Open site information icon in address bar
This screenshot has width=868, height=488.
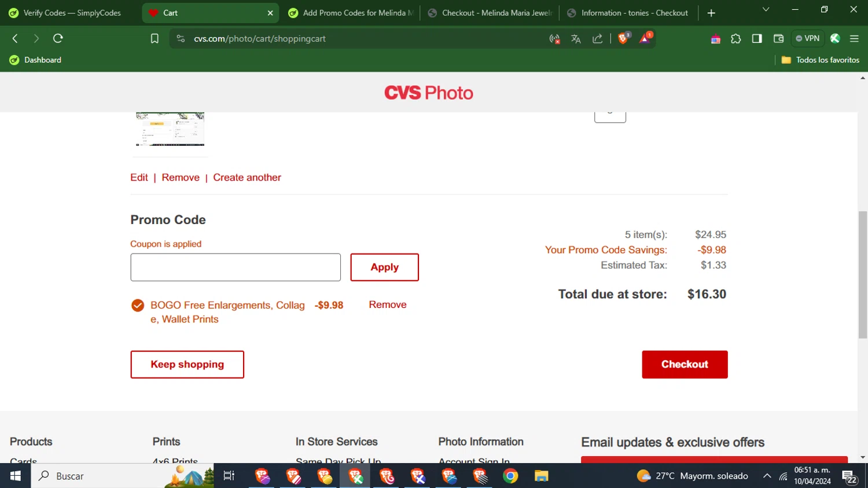[x=181, y=39]
